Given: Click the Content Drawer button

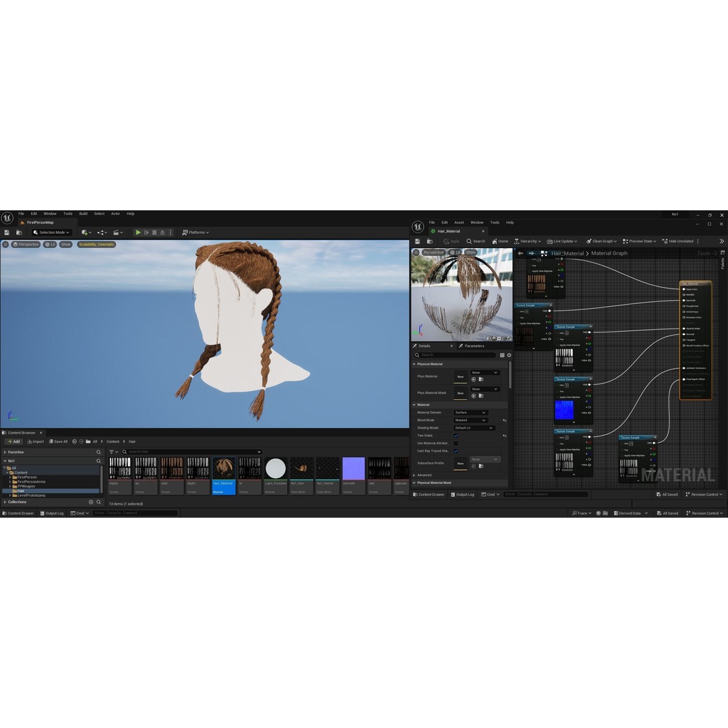Looking at the screenshot, I should pyautogui.click(x=18, y=513).
